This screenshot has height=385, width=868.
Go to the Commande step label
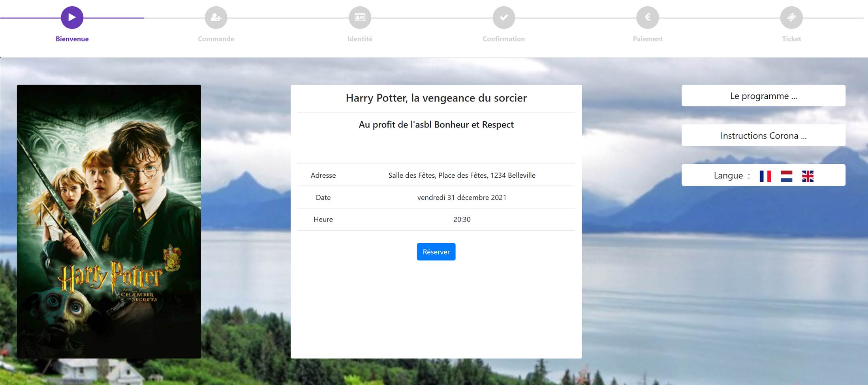click(x=216, y=39)
